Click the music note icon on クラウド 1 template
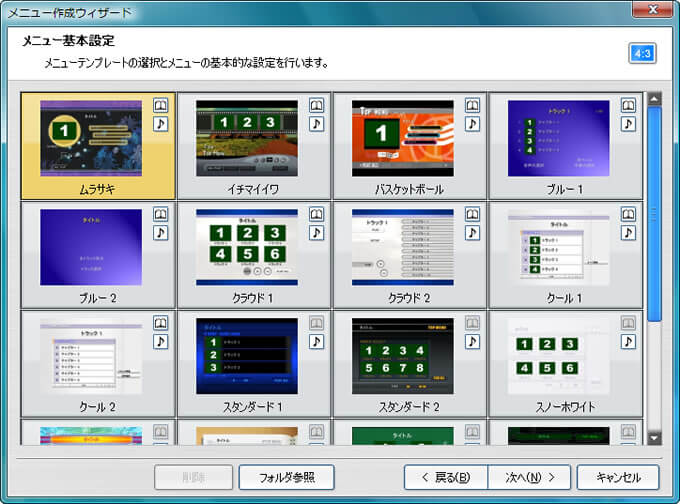 [316, 232]
